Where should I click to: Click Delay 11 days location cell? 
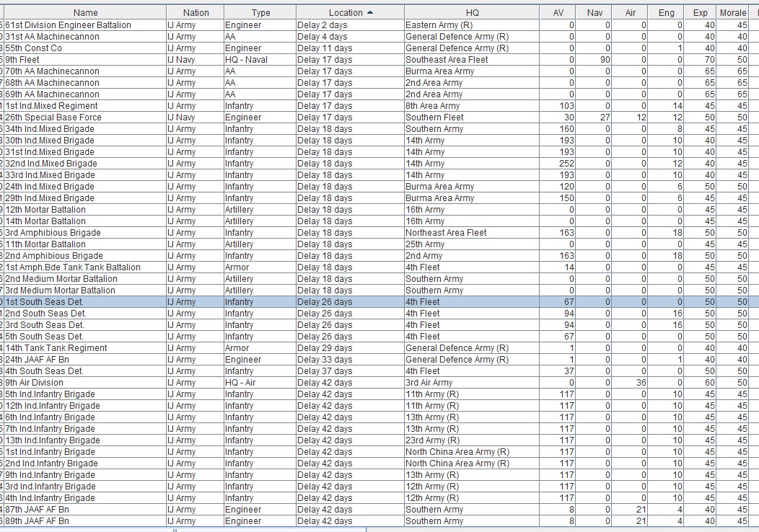pyautogui.click(x=350, y=48)
